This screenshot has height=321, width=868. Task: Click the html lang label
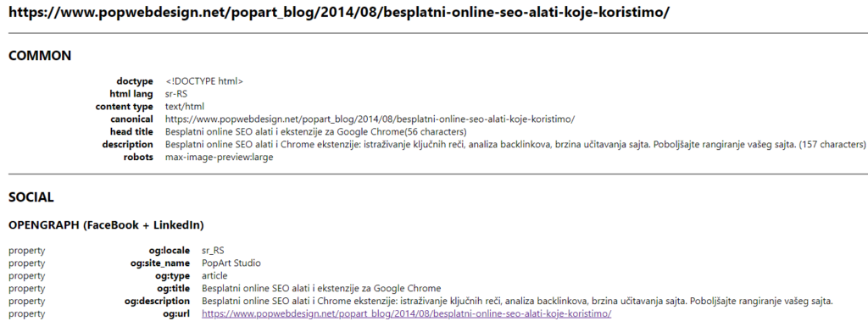tap(131, 94)
